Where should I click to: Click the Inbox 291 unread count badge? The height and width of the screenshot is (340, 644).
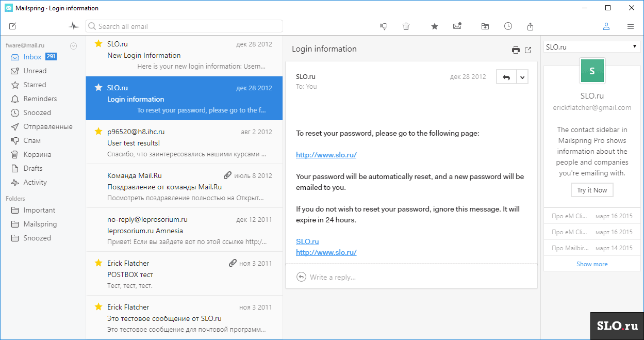pos(51,57)
